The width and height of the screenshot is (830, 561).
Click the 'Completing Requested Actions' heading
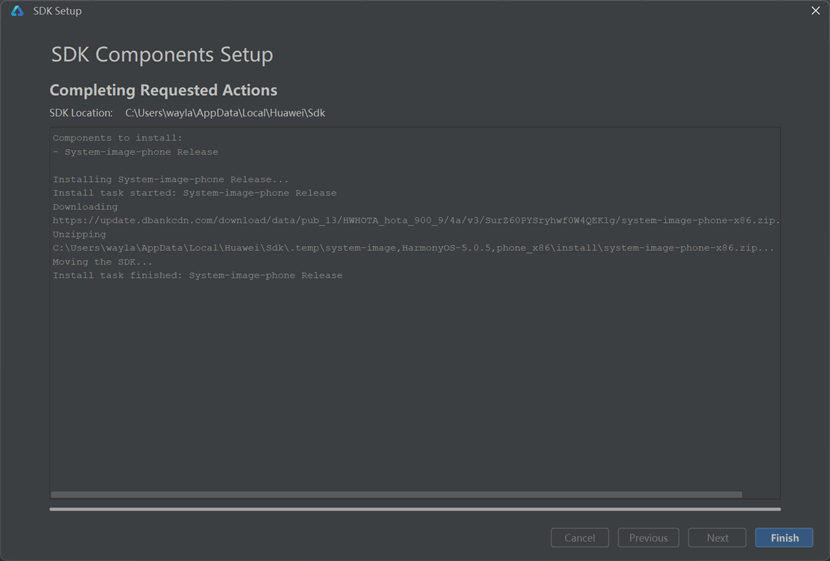coord(163,90)
